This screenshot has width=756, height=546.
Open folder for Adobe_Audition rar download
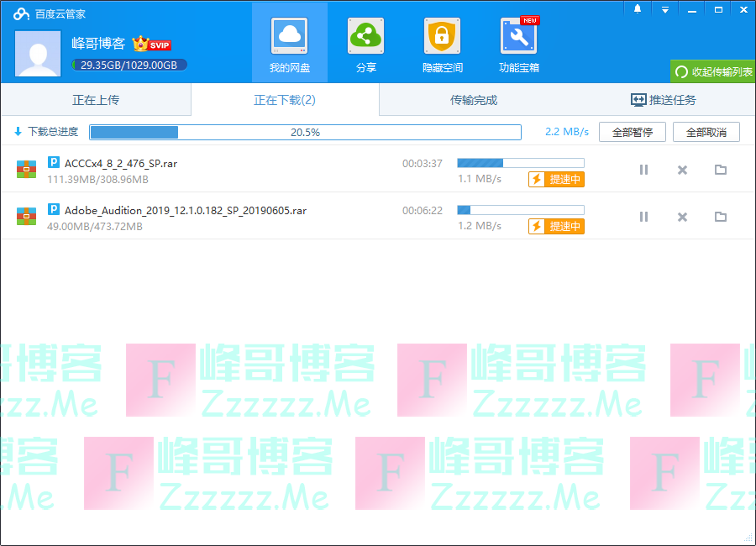pos(720,217)
